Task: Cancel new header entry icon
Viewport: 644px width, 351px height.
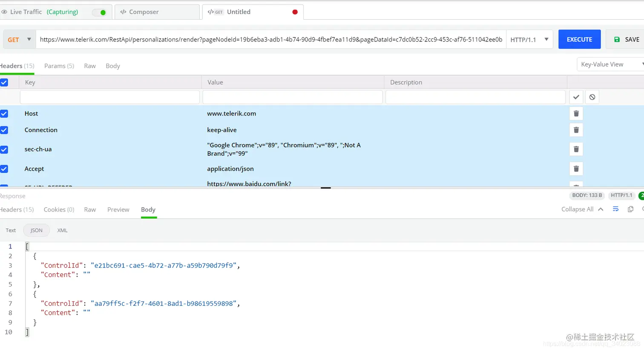Action: click(592, 97)
